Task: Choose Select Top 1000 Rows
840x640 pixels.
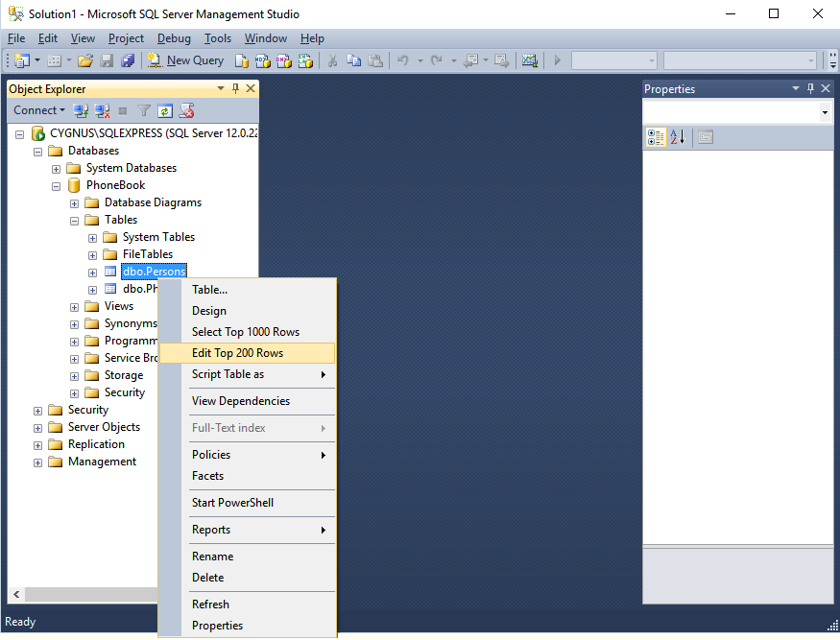Action: click(248, 332)
